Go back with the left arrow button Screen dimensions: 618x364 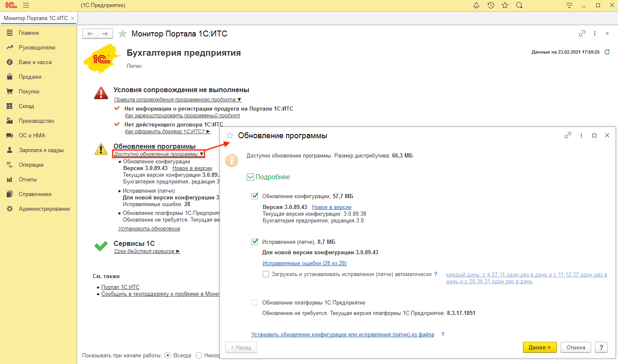click(x=90, y=34)
